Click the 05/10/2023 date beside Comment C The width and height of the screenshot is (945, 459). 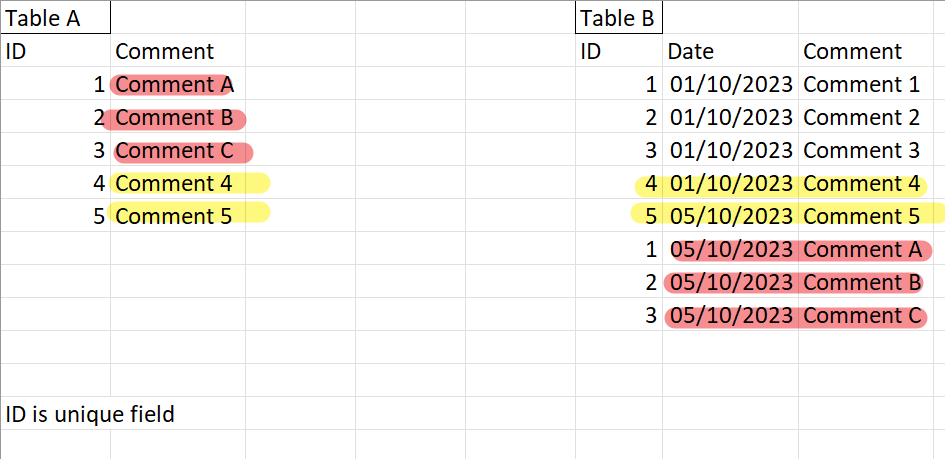coord(730,315)
